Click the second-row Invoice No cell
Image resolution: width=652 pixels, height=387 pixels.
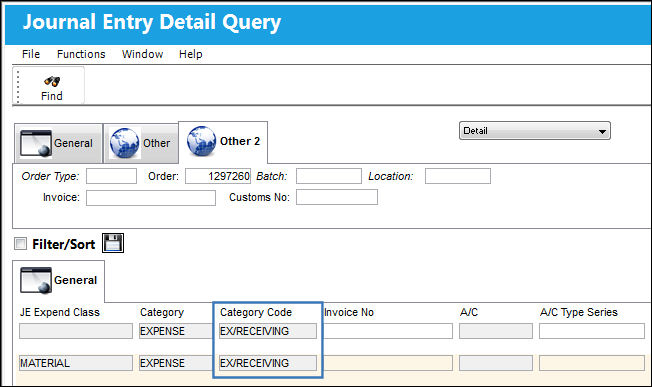[x=388, y=363]
